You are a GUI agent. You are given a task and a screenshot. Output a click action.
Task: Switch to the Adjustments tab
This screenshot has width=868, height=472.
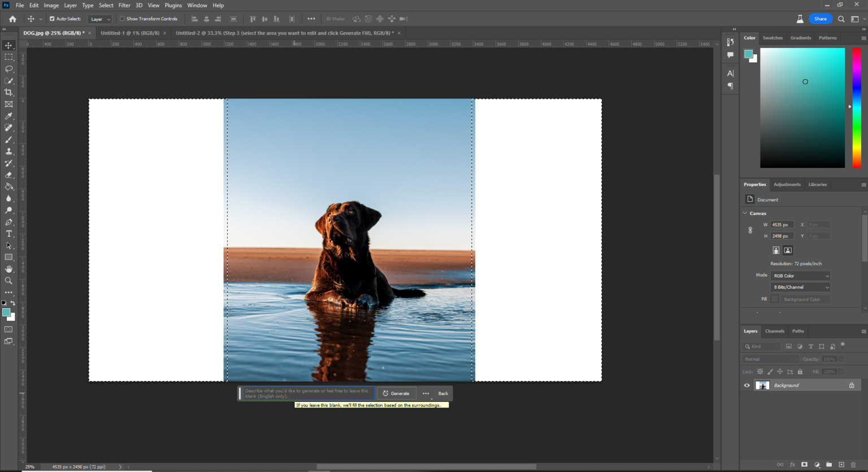787,184
